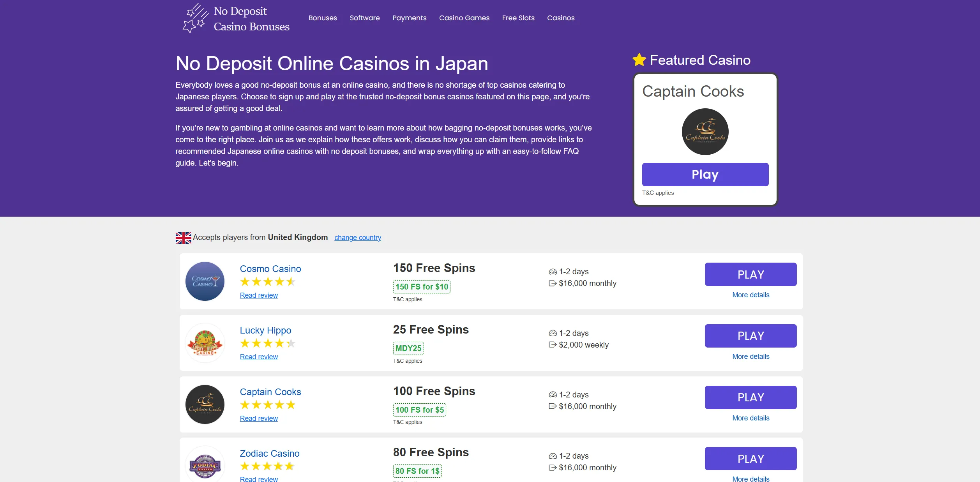Click the MDY25 bonus code
980x482 pixels.
tap(408, 348)
